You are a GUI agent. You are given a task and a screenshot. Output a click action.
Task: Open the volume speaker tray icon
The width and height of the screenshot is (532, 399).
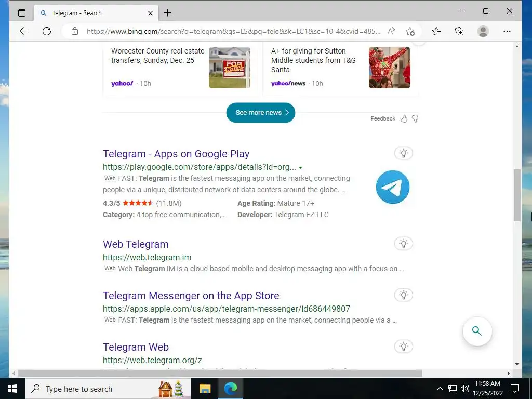[x=465, y=389]
